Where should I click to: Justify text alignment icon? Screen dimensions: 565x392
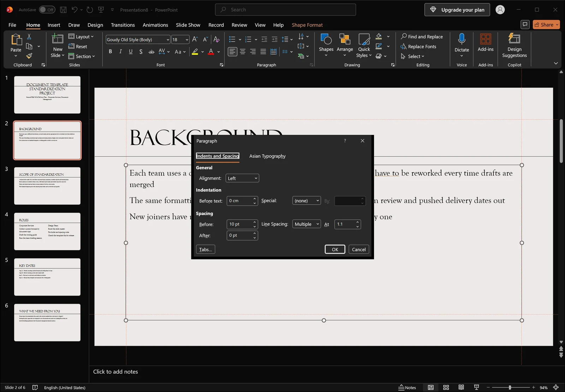[x=263, y=52]
